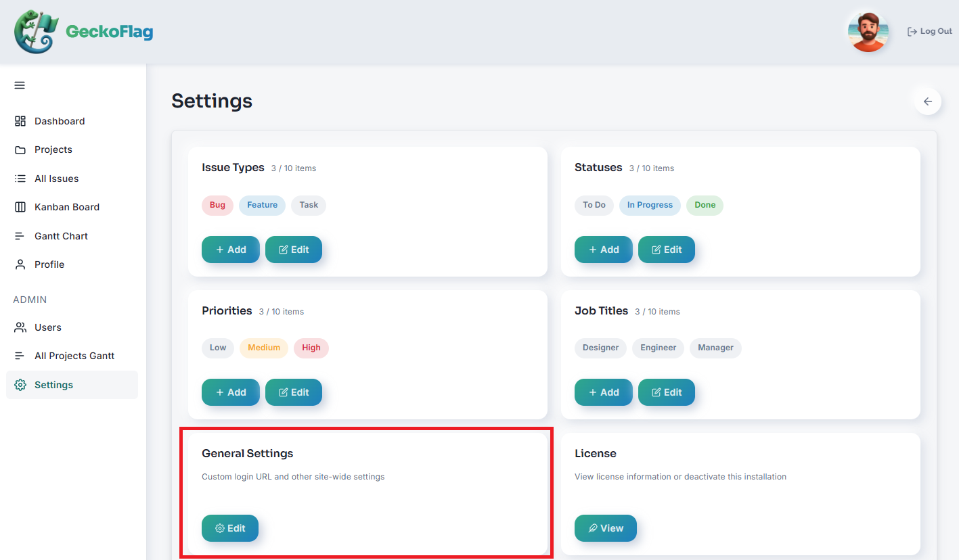The height and width of the screenshot is (560, 959).
Task: Edit the Issue Types list
Action: (x=294, y=250)
